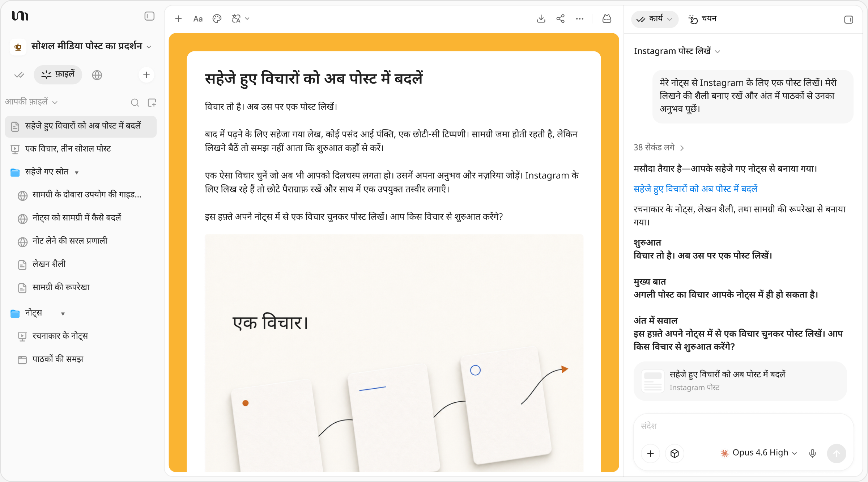Focus the संदेश message input field

click(x=743, y=426)
